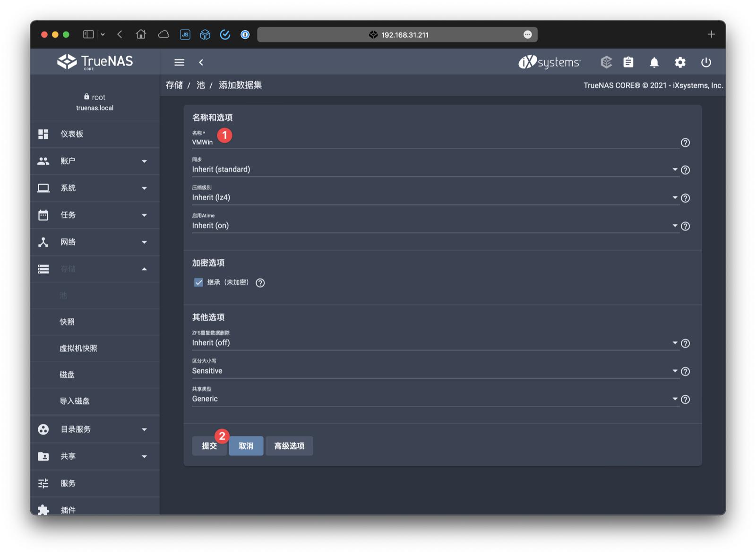Viewport: 756px width, 555px height.
Task: Open the Dashboard via the sidebar icon
Action: point(43,134)
